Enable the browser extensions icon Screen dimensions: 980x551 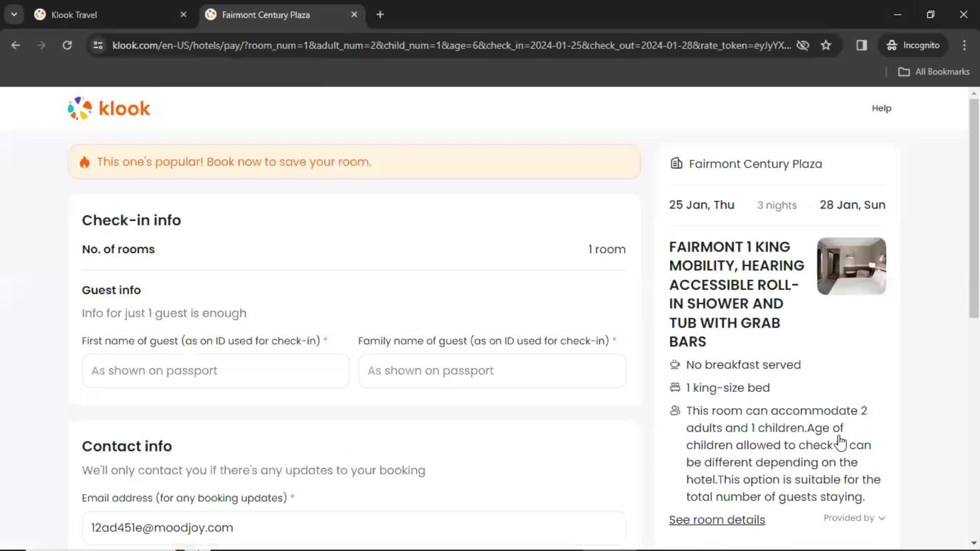coord(862,45)
